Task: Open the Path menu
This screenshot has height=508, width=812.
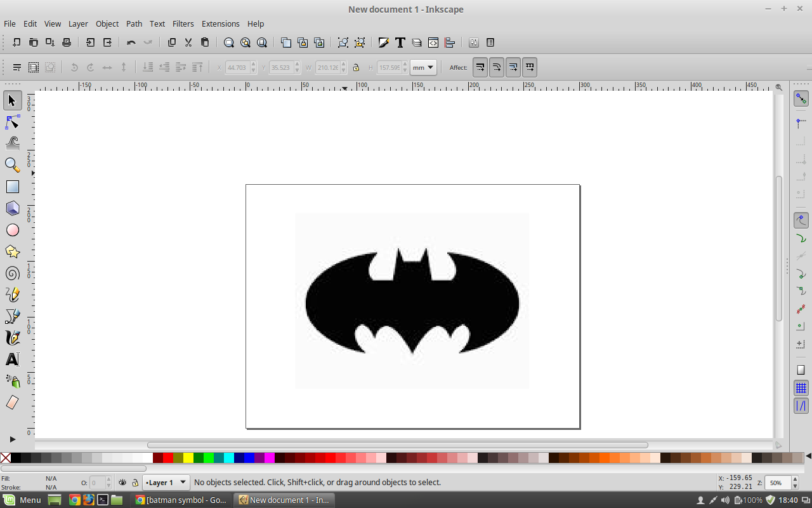Action: [134, 23]
